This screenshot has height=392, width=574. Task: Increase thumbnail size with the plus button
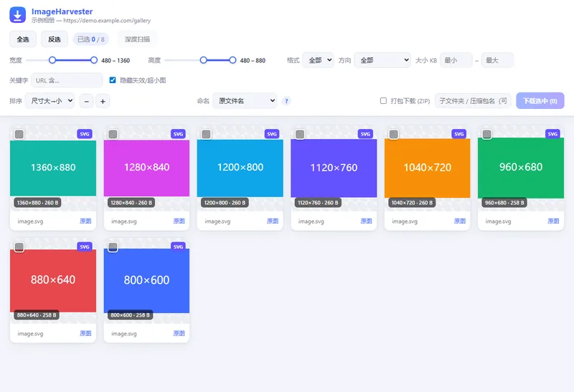[x=103, y=101]
